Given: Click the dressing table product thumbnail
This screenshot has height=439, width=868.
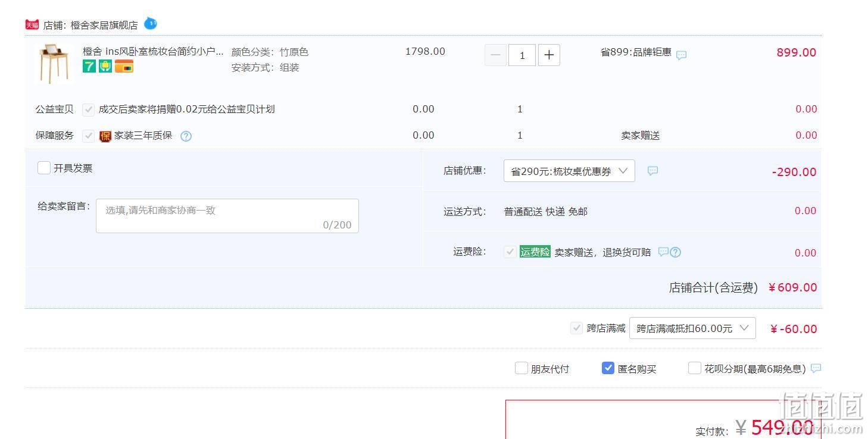Looking at the screenshot, I should (54, 63).
